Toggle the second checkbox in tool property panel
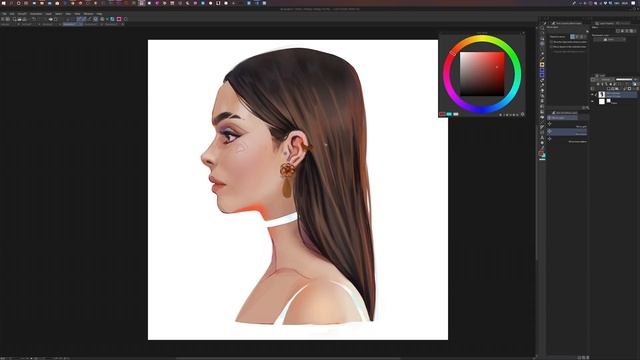This screenshot has width=640, height=360. tap(551, 47)
